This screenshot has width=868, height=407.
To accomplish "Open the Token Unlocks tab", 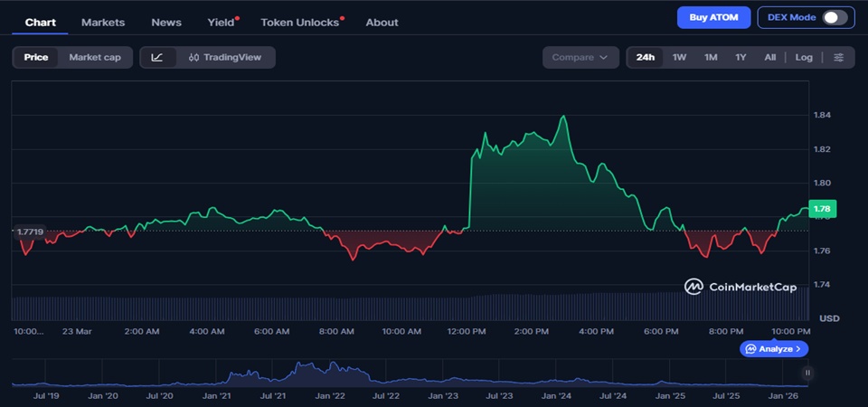I will pyautogui.click(x=300, y=23).
